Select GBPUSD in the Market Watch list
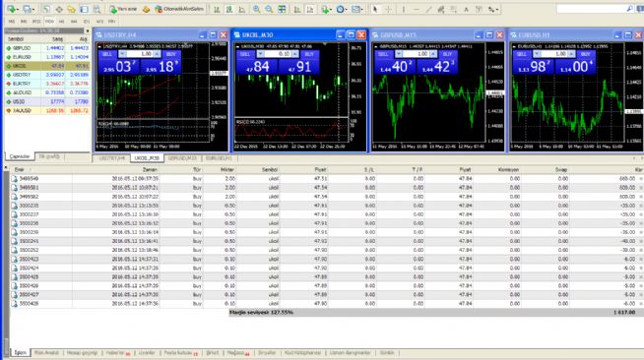This screenshot has height=360, width=644. pyautogui.click(x=47, y=48)
